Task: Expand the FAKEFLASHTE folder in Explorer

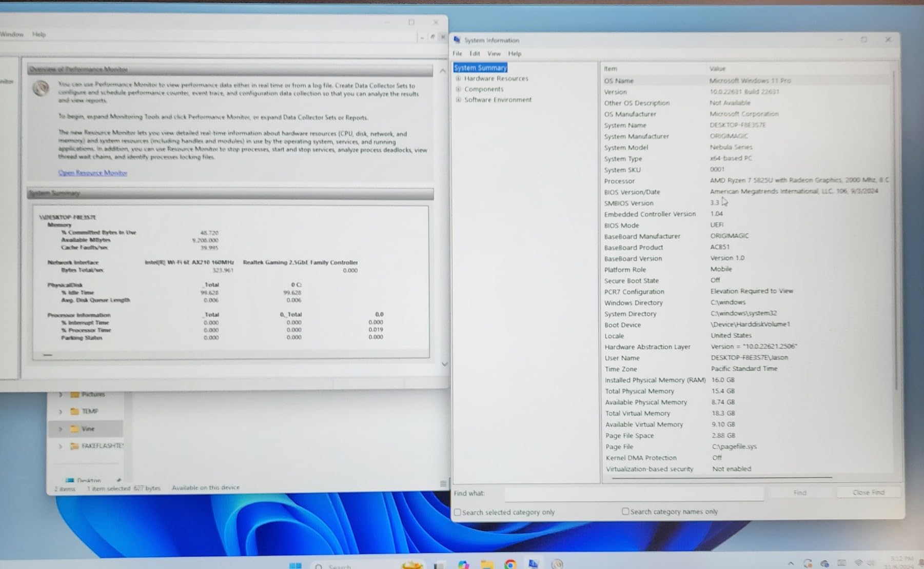Action: pyautogui.click(x=61, y=446)
